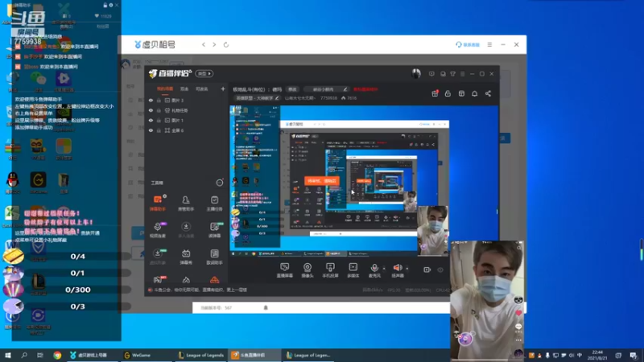Open the 弹幕秀 tool icon
This screenshot has width=644, height=362.
pos(186,257)
